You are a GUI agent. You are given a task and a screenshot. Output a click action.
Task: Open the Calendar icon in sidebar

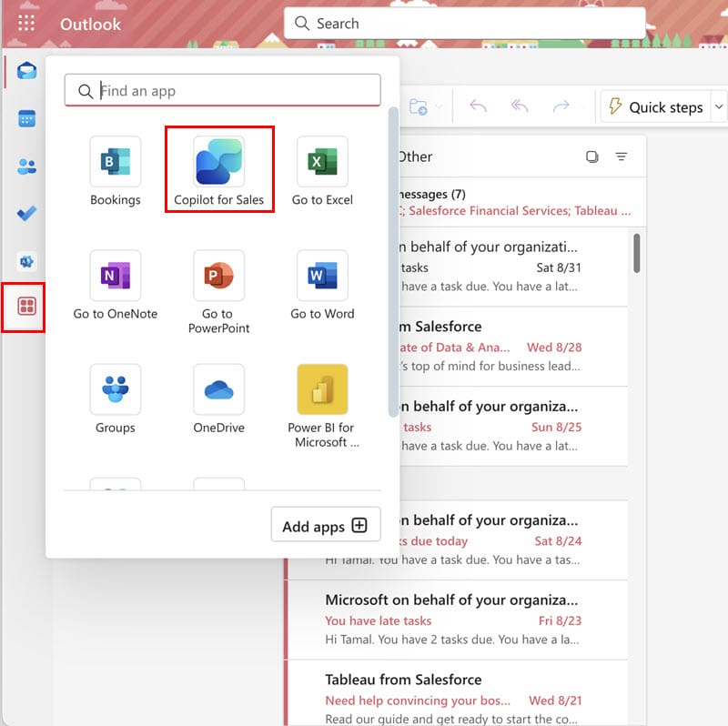click(26, 119)
